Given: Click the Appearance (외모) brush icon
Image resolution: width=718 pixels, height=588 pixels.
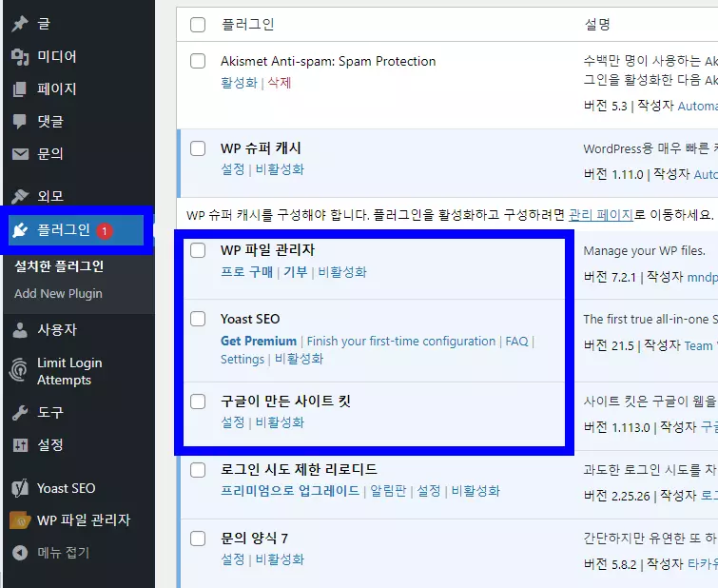Looking at the screenshot, I should click(20, 197).
